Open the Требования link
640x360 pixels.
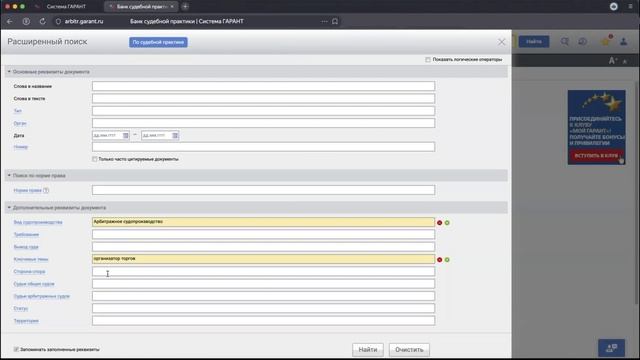(26, 235)
